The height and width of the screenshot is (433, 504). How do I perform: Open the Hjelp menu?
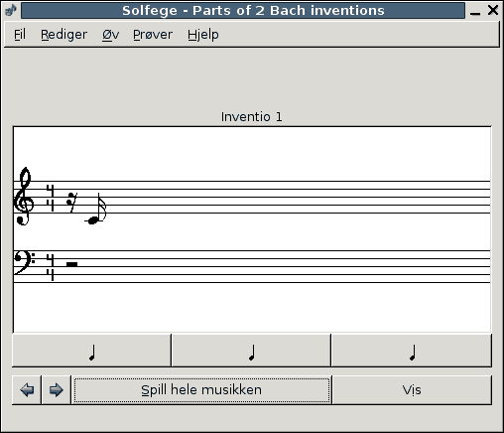coord(203,35)
